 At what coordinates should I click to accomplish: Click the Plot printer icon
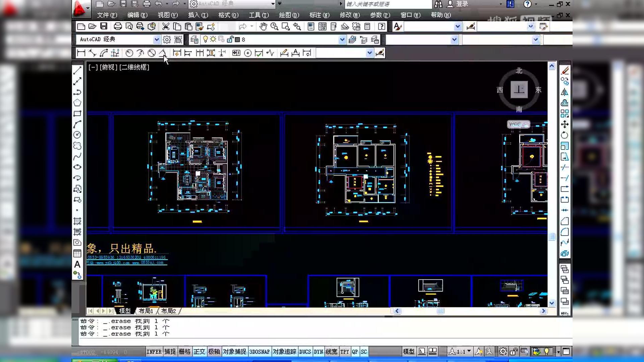tap(117, 26)
